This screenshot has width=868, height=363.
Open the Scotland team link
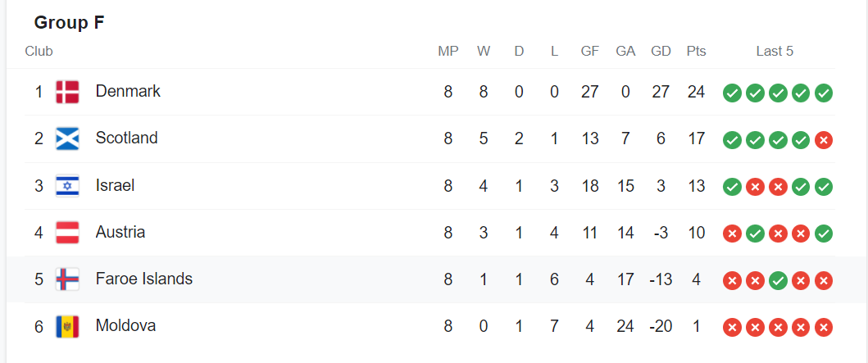coord(127,138)
